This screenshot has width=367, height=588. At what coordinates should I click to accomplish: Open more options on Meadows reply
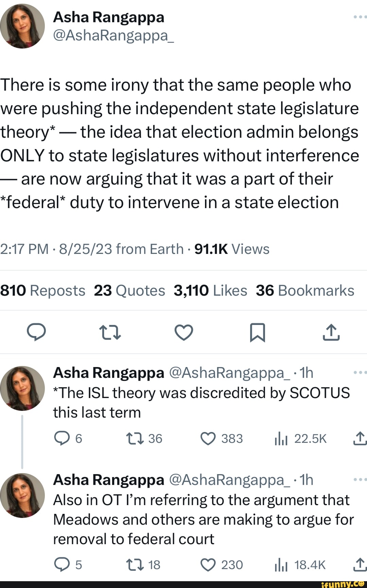point(360,480)
